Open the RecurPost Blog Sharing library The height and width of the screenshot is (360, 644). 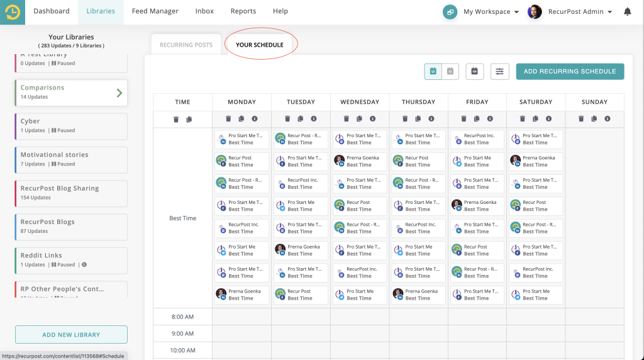pos(71,193)
